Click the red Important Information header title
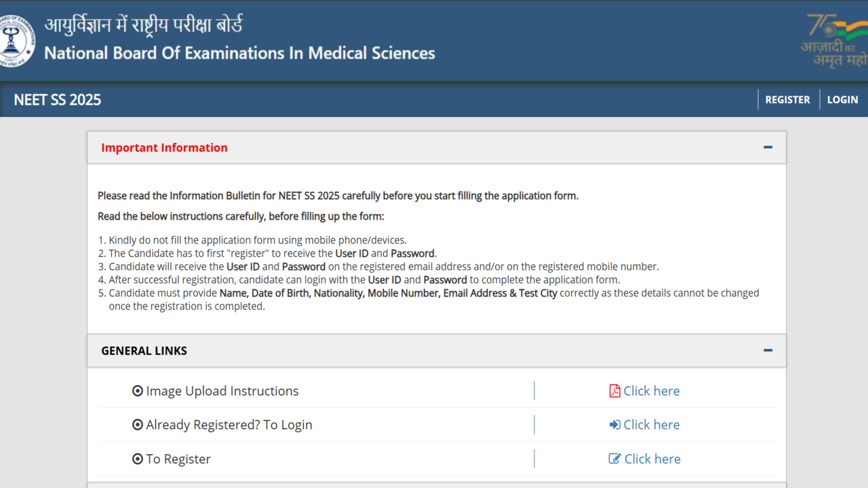Viewport: 868px width, 488px height. (x=164, y=148)
